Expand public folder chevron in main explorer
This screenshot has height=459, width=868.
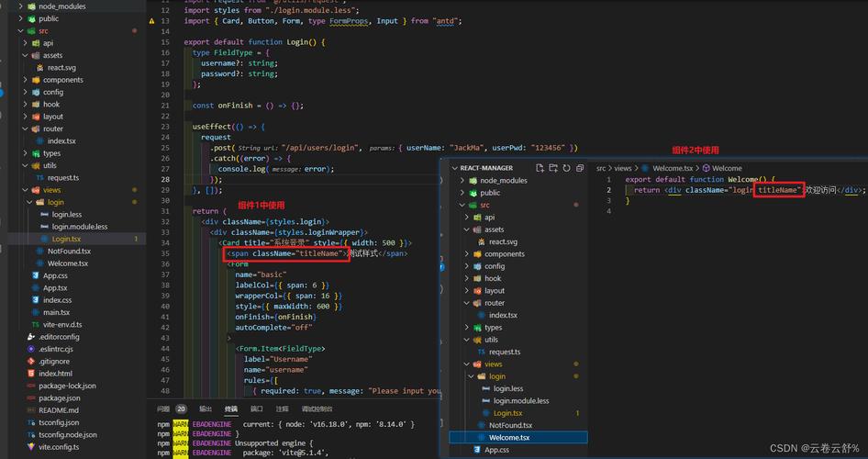coord(21,18)
